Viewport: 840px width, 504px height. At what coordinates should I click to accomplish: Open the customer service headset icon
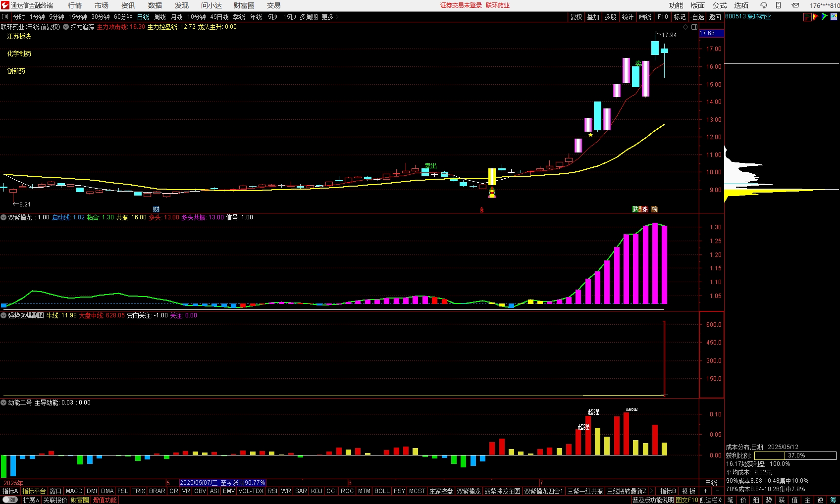[763, 5]
